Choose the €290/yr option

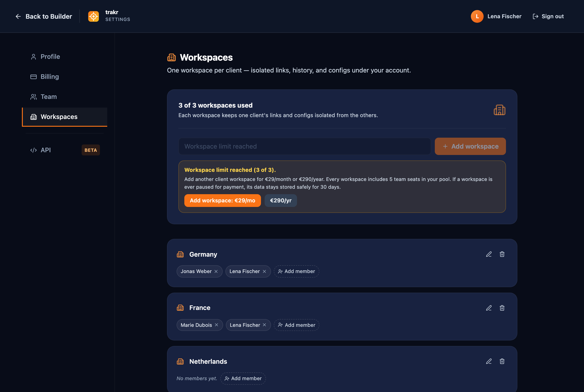click(x=281, y=201)
